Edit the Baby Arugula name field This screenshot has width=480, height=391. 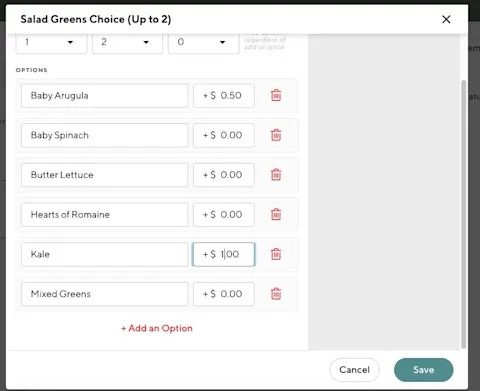105,96
